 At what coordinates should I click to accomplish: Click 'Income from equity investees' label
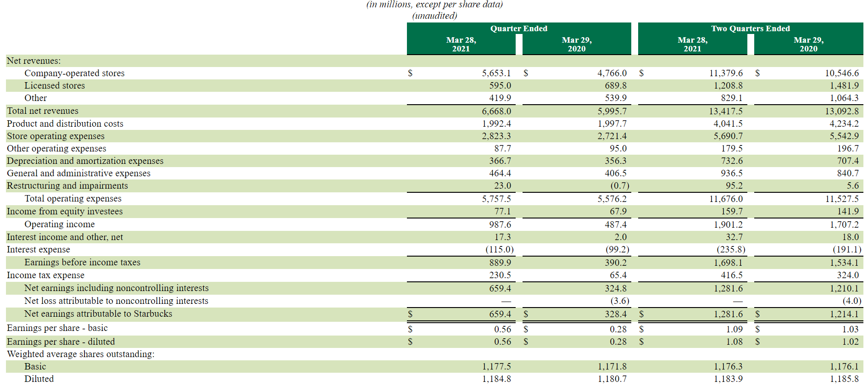(65, 211)
